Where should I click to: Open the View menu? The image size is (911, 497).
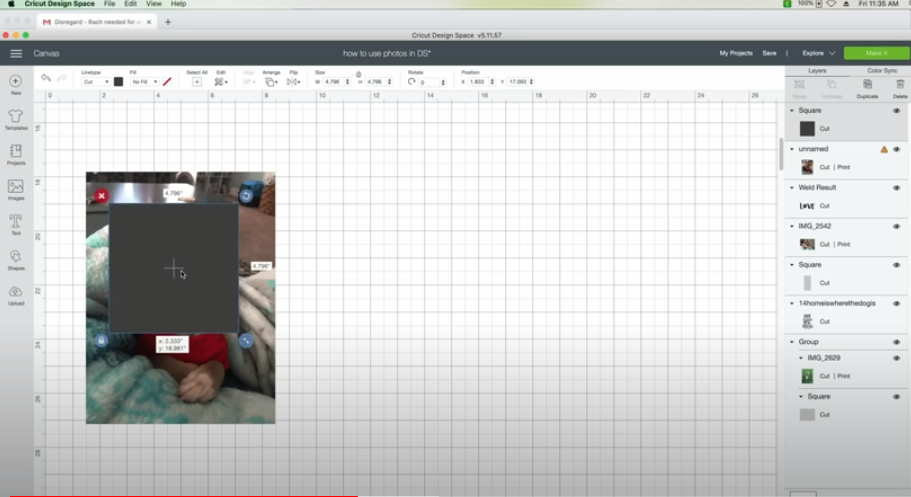point(153,3)
